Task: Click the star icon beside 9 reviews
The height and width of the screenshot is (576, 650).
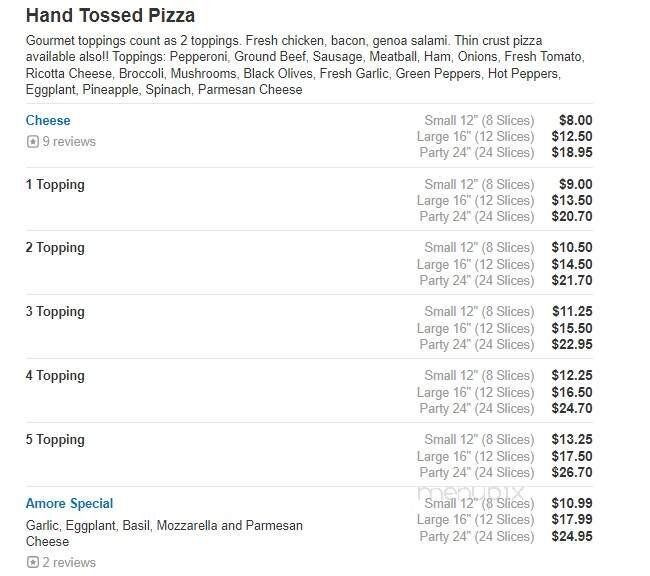Action: (x=32, y=142)
